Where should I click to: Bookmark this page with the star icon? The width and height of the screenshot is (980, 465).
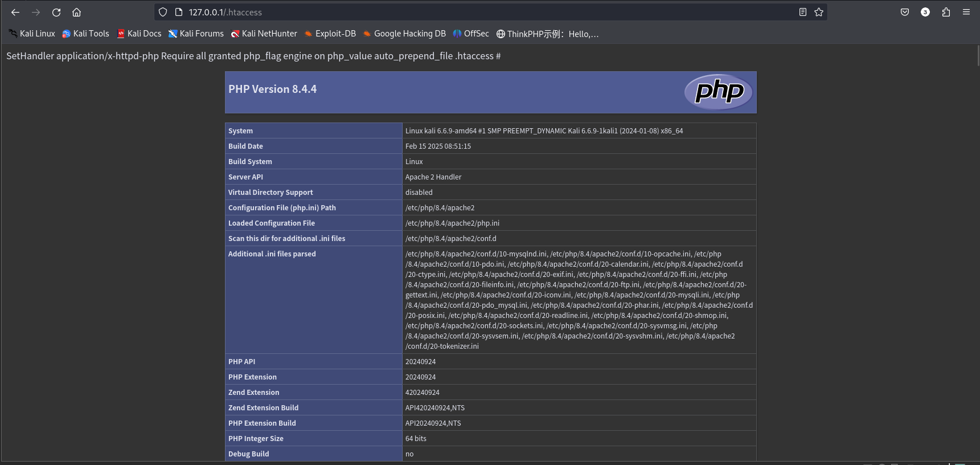point(819,12)
